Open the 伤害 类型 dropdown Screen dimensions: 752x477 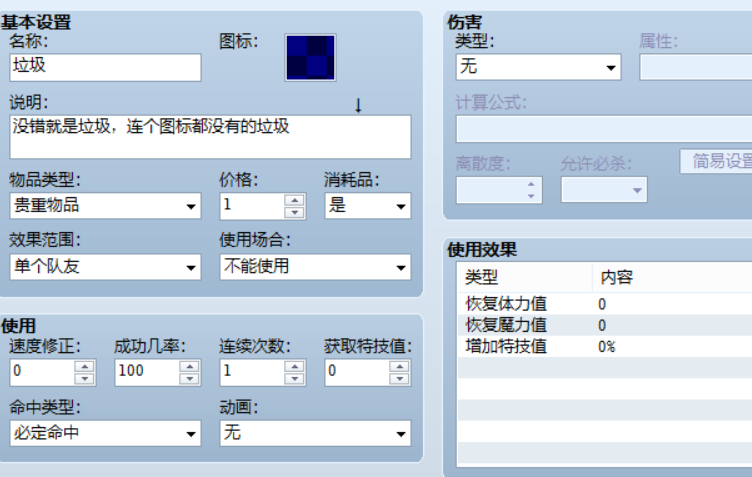pyautogui.click(x=538, y=67)
